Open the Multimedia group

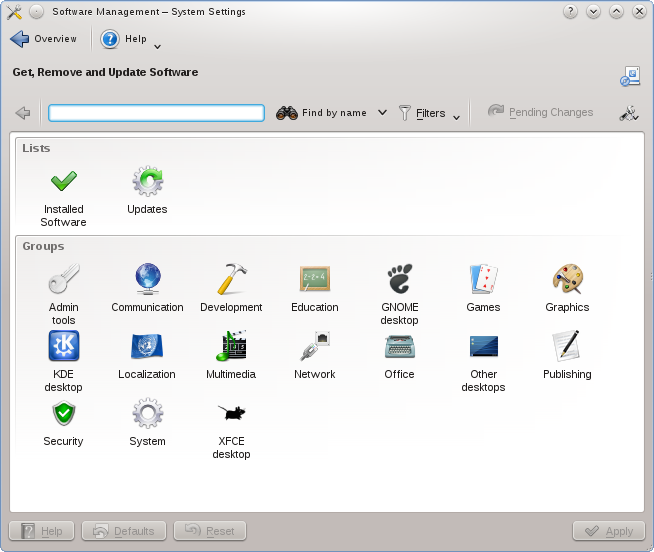click(x=231, y=355)
